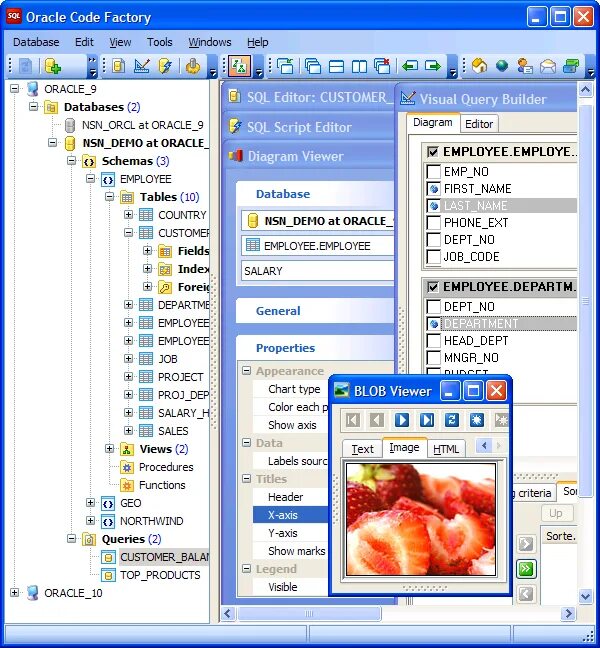The width and height of the screenshot is (600, 648).
Task: Open the Tools menu
Action: coord(160,42)
